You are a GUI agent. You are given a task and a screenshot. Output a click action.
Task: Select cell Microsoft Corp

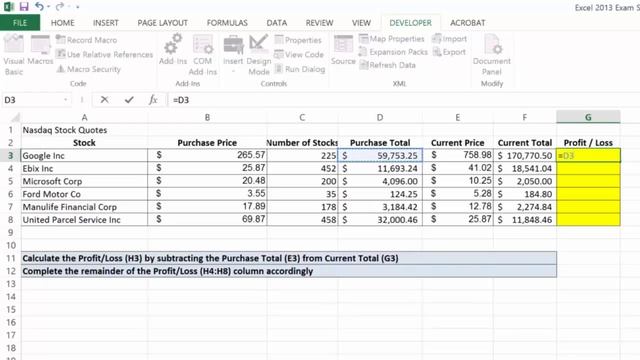[84, 181]
